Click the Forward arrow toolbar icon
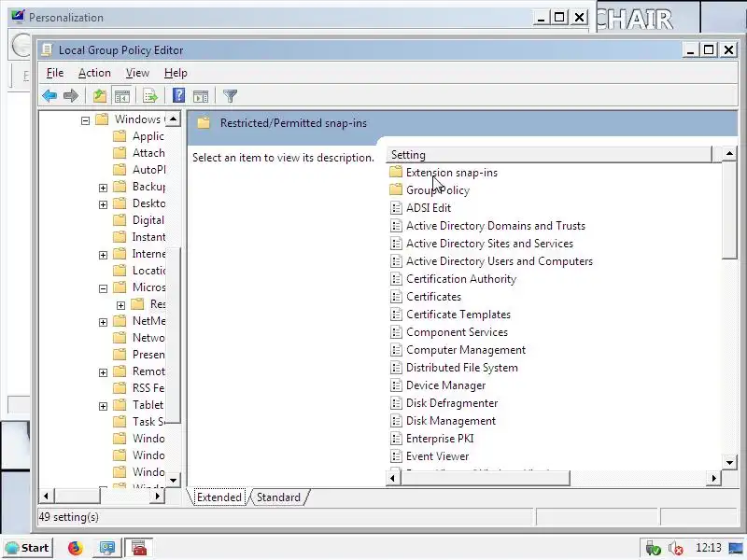 tap(71, 96)
